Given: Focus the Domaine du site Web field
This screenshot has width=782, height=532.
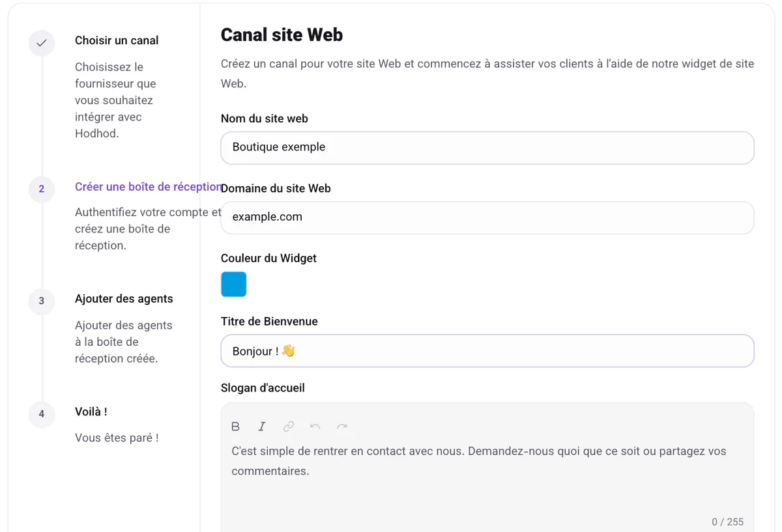Looking at the screenshot, I should (x=487, y=217).
